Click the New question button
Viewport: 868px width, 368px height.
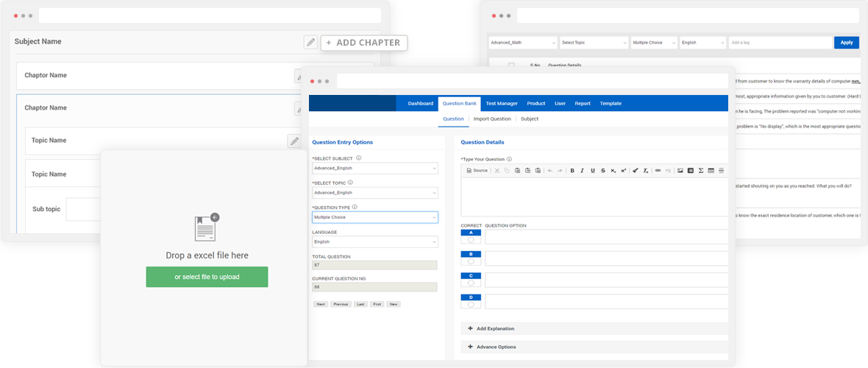(393, 304)
